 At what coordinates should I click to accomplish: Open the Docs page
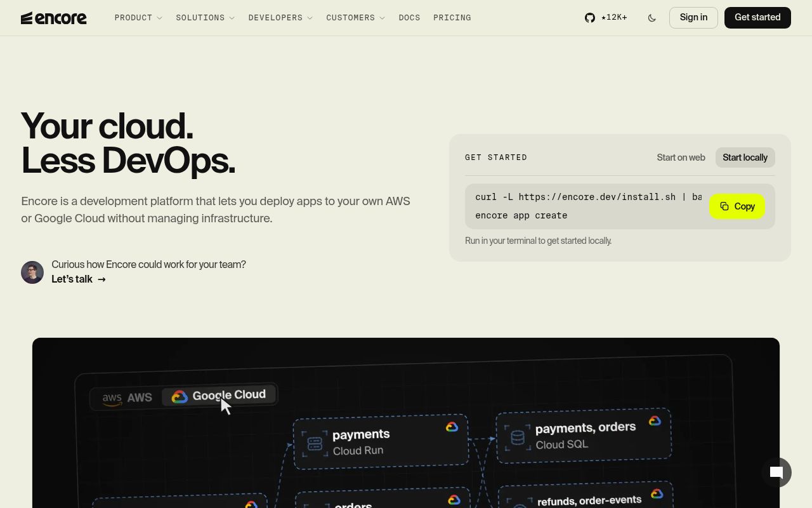pos(409,18)
